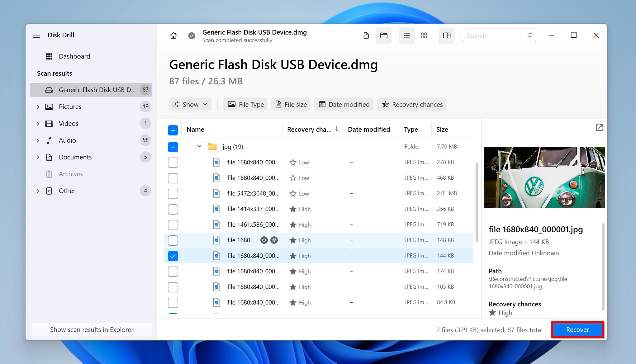The image size is (636, 364).
Task: Toggle the jpg folder select-all checkbox
Action: click(x=173, y=147)
